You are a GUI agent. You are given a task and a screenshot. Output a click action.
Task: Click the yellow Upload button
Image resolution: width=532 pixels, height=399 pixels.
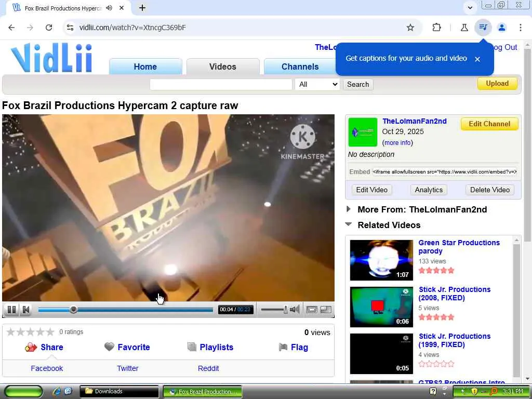(497, 84)
